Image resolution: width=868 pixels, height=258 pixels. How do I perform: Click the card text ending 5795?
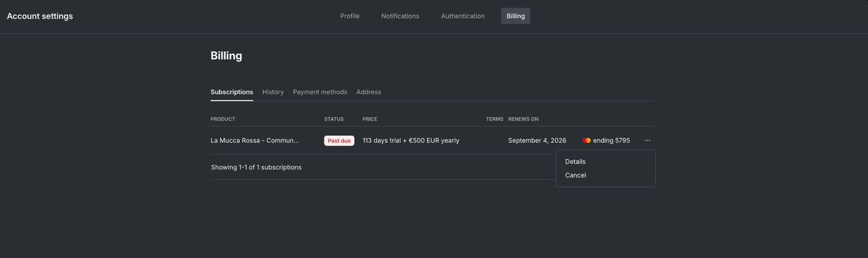[611, 141]
